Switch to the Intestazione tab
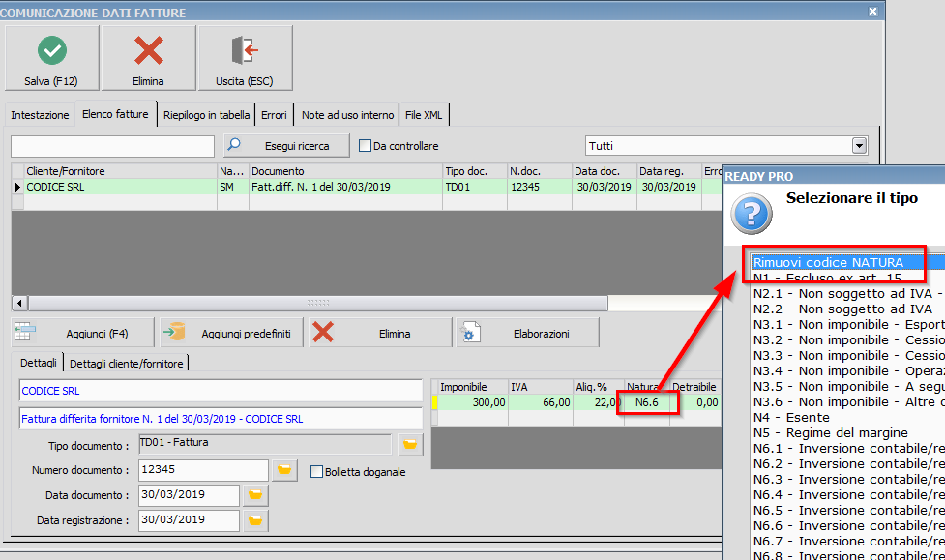 point(40,114)
